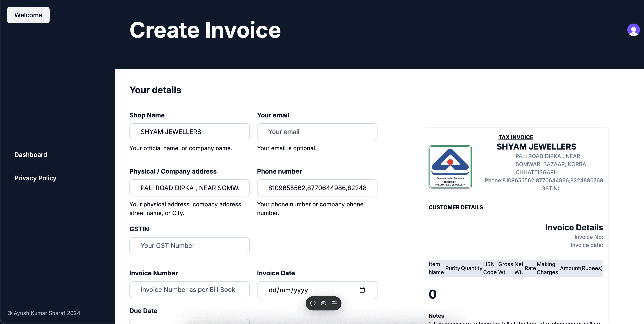Open Privacy Policy in sidebar
The width and height of the screenshot is (644, 324).
pos(35,178)
